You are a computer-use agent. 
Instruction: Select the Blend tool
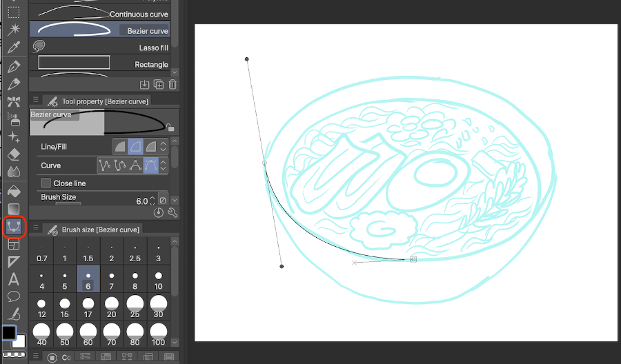tap(14, 172)
